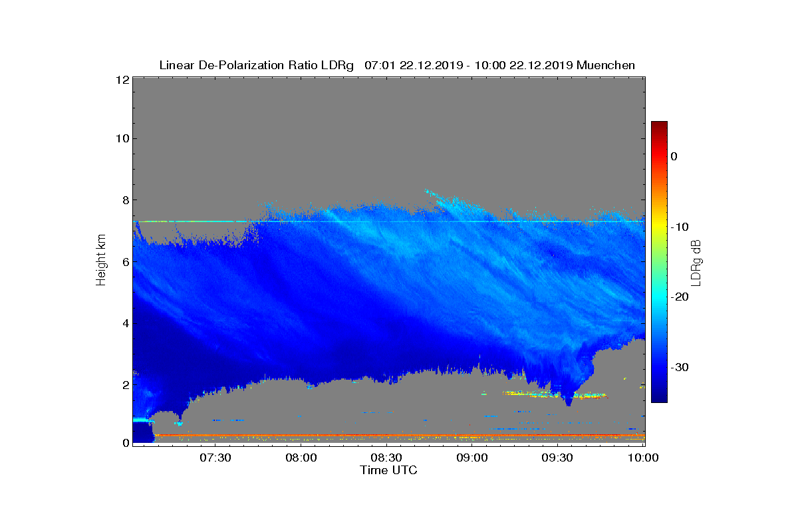
Task: Click the 10:00 time tick label
Action: (x=642, y=458)
